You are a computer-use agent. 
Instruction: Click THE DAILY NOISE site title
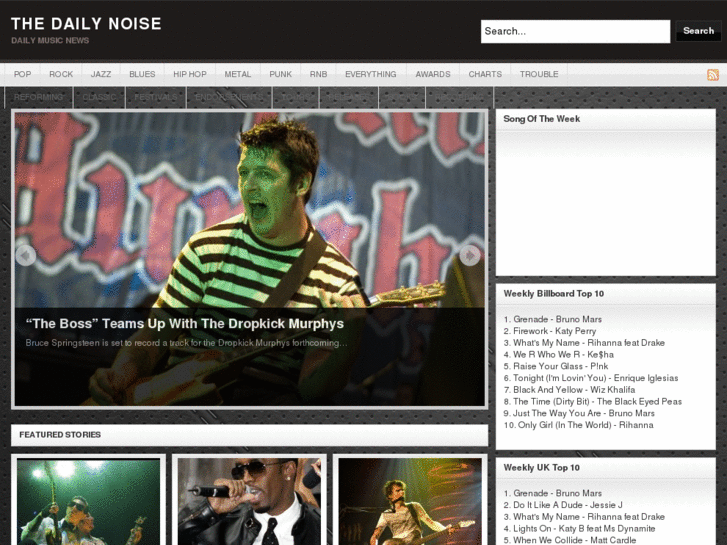pyautogui.click(x=86, y=24)
